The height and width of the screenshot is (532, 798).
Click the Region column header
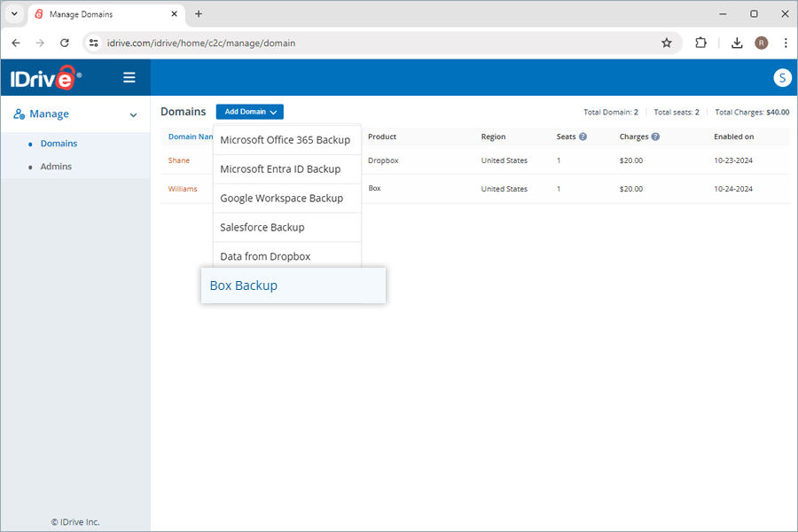coord(493,137)
